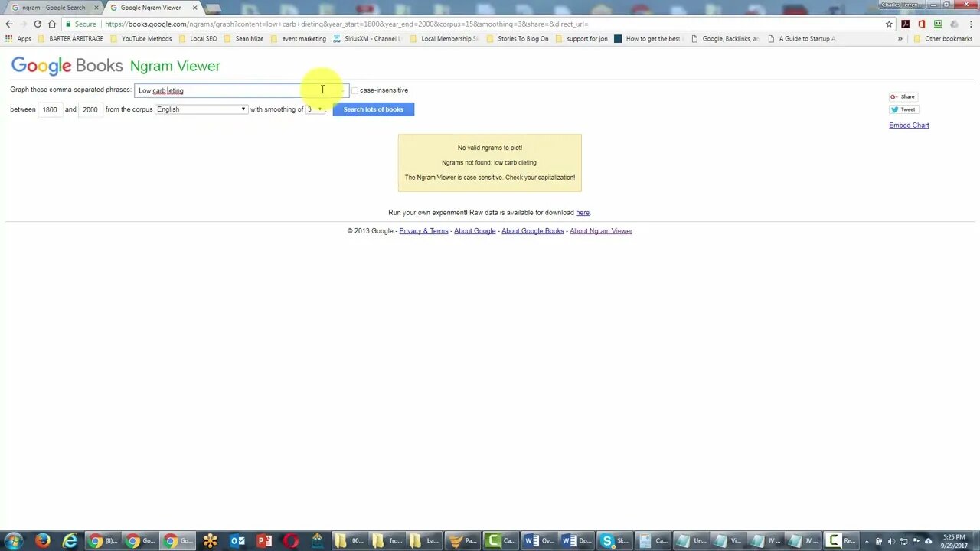Open the BARTER ARBITRAGE bookmark folder
Screen dimensions: 980x551
tap(70, 38)
